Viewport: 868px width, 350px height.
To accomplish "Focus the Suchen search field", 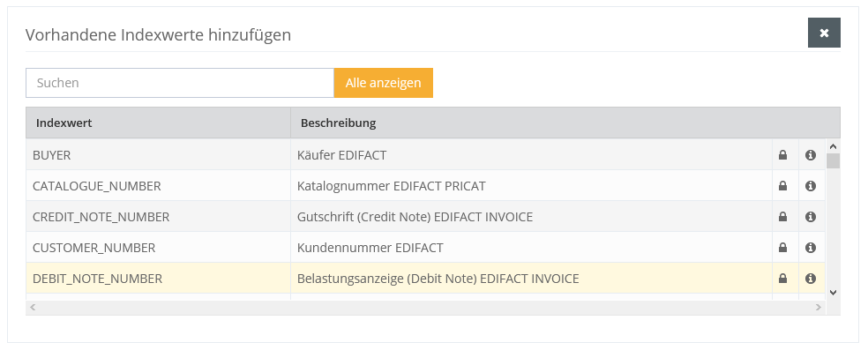I will 180,83.
